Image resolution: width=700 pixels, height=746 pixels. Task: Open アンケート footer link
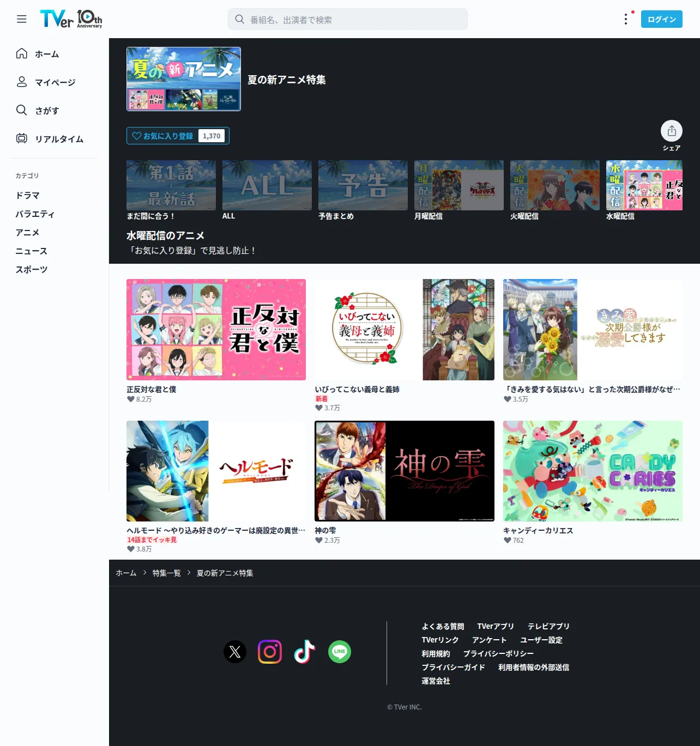coord(490,640)
